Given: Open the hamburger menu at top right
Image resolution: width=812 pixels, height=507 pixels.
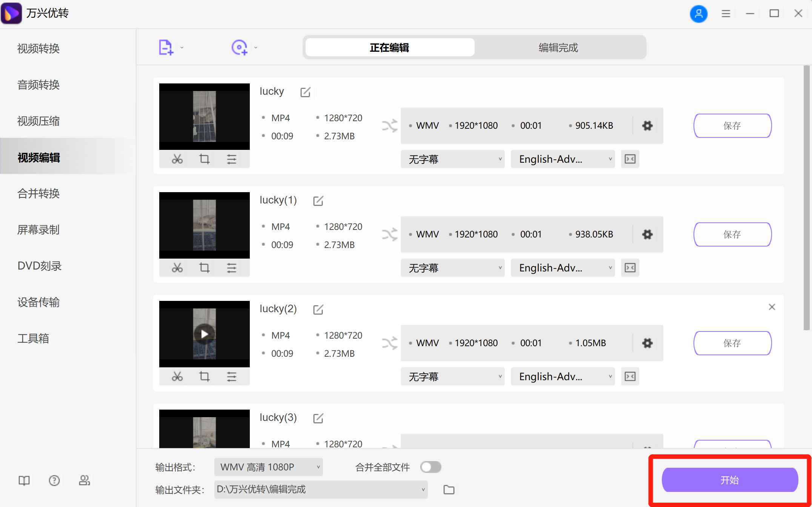Looking at the screenshot, I should point(726,13).
